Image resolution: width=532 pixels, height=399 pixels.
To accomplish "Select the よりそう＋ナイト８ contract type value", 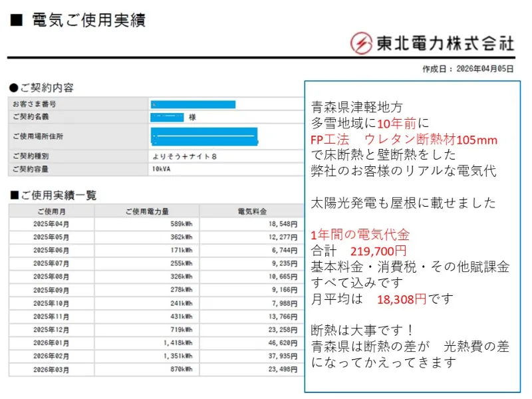I will (184, 156).
